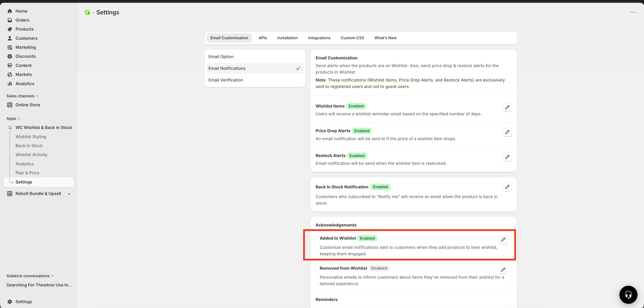The height and width of the screenshot is (308, 644).
Task: Open Wishlist Activity submenu item
Action: click(31, 155)
